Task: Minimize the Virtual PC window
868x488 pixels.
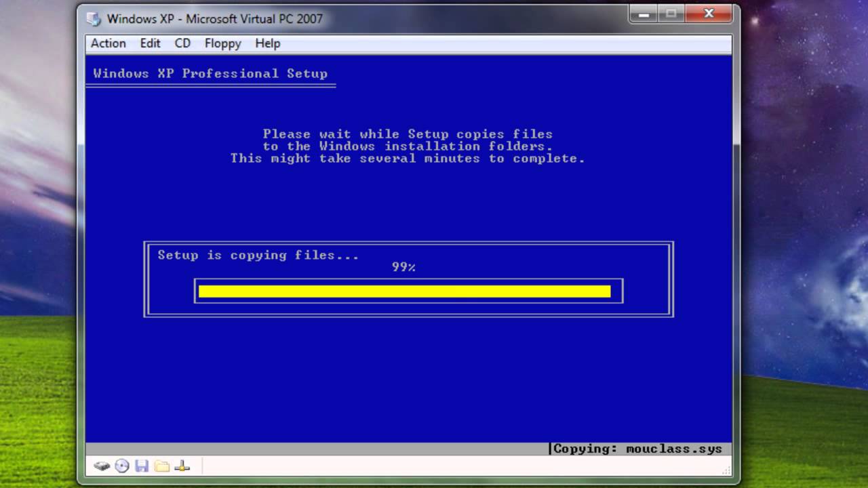Action: [x=644, y=14]
